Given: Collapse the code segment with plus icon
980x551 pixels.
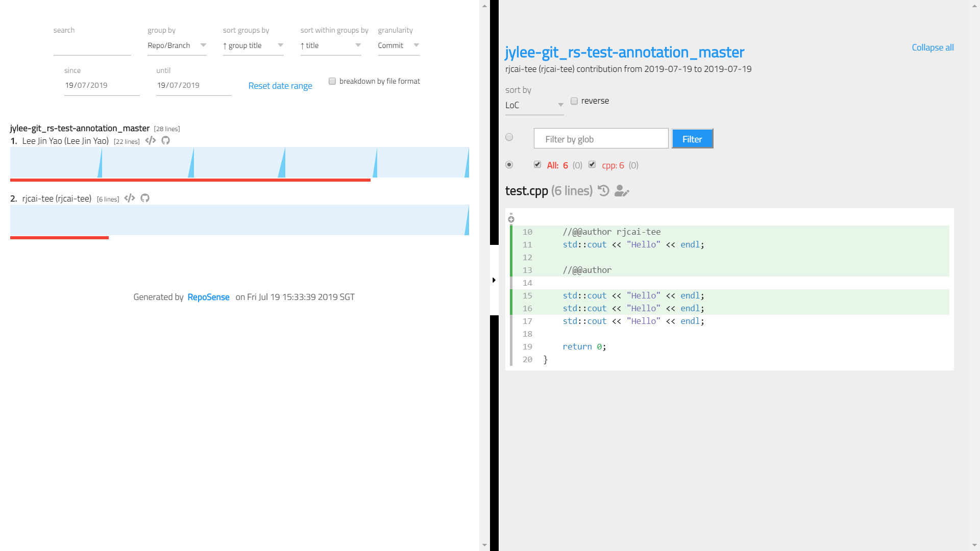Looking at the screenshot, I should click(511, 219).
